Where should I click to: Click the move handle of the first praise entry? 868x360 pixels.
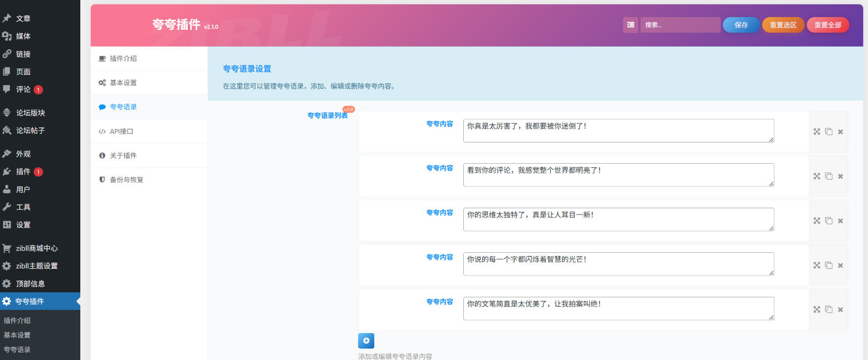coord(817,132)
